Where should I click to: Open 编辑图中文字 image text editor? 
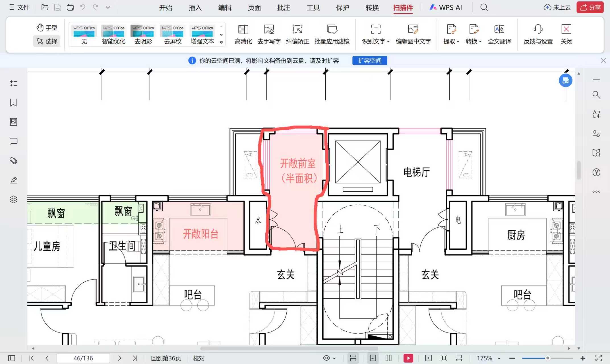click(413, 29)
